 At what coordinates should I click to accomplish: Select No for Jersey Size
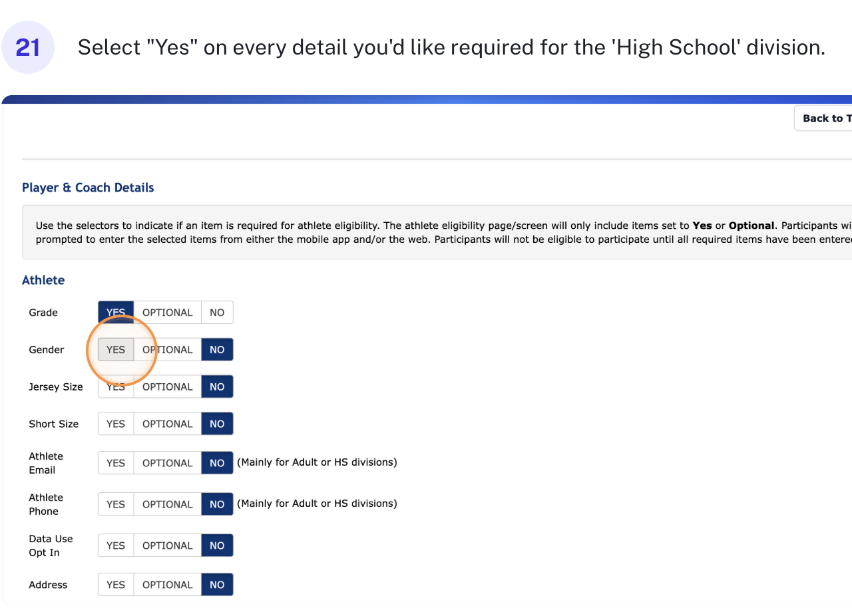click(217, 387)
